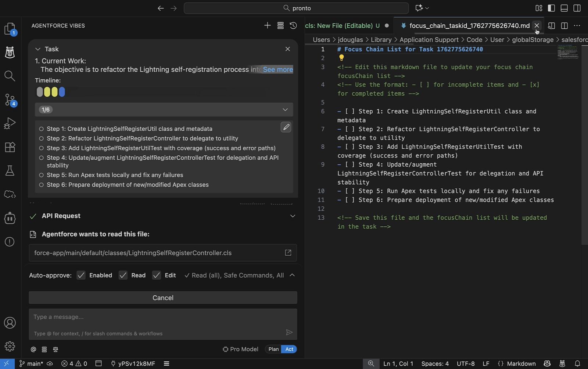Collapse the API Request section

click(292, 216)
